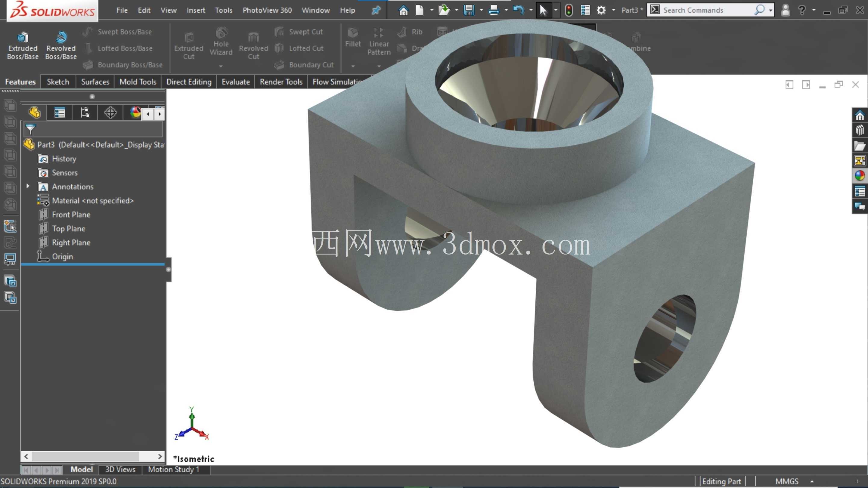Click the Swept Boss/Base command

pyautogui.click(x=117, y=32)
